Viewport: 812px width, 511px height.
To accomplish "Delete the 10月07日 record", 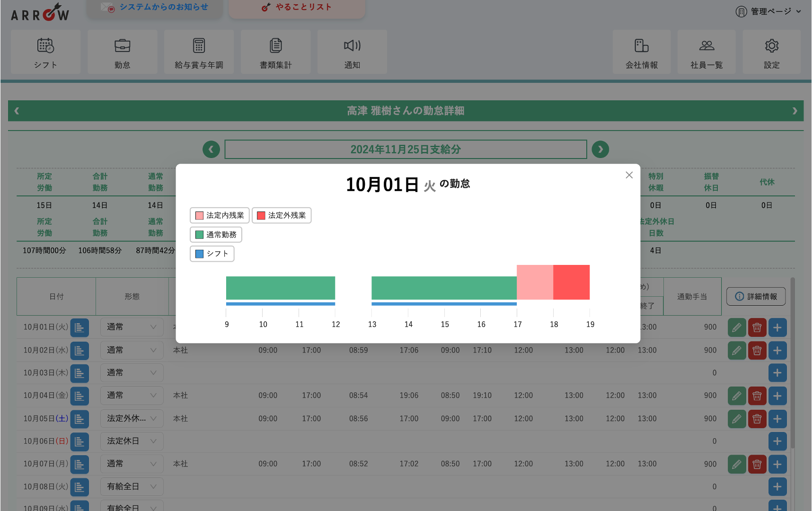I will tap(757, 464).
